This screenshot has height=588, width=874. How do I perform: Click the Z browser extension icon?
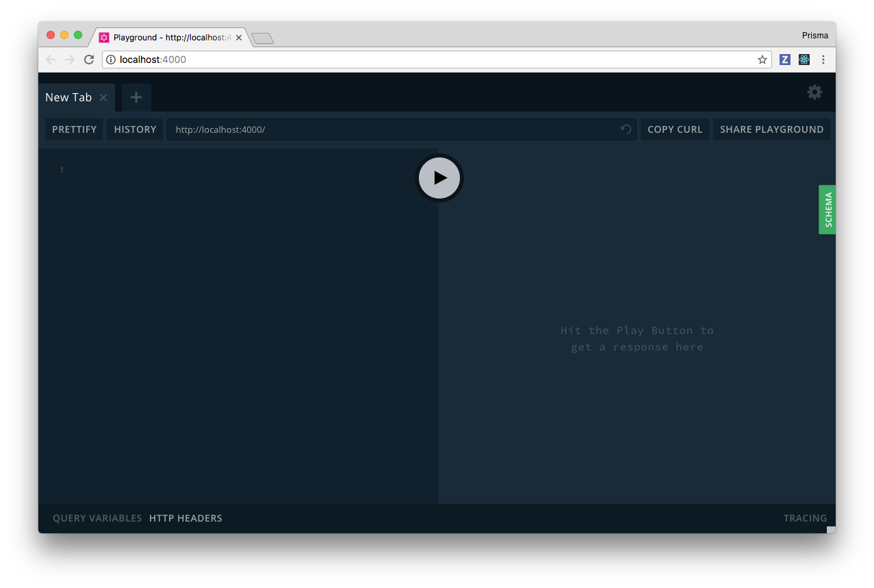[x=784, y=60]
